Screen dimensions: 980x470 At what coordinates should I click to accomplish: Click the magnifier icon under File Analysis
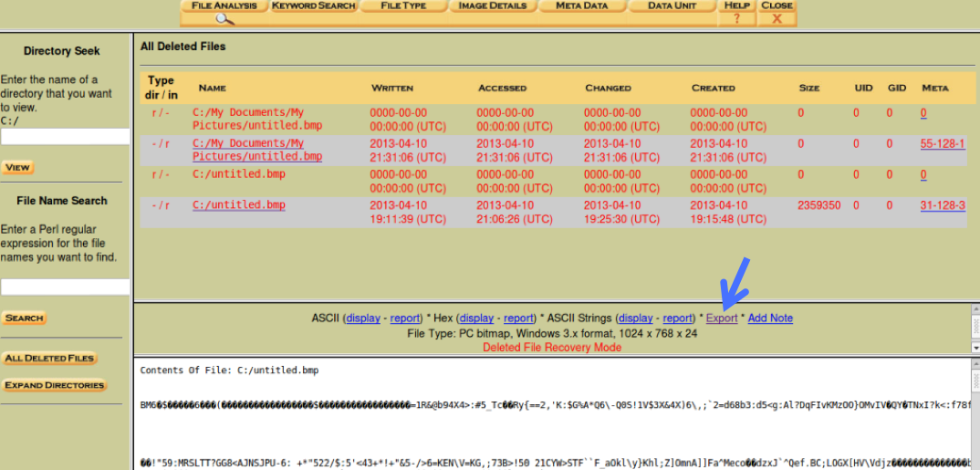coord(225,19)
